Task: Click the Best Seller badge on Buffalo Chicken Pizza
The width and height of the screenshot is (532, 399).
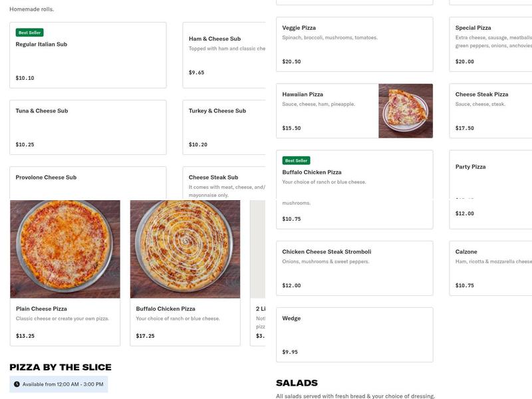Action: [x=295, y=160]
